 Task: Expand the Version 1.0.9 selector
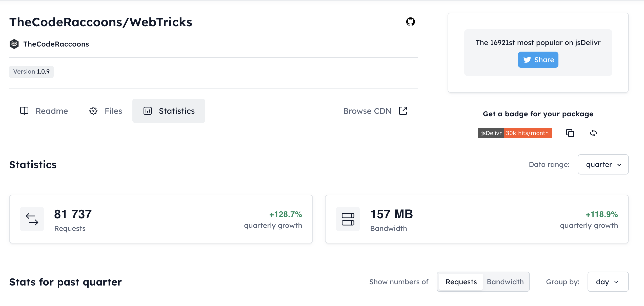coord(31,72)
